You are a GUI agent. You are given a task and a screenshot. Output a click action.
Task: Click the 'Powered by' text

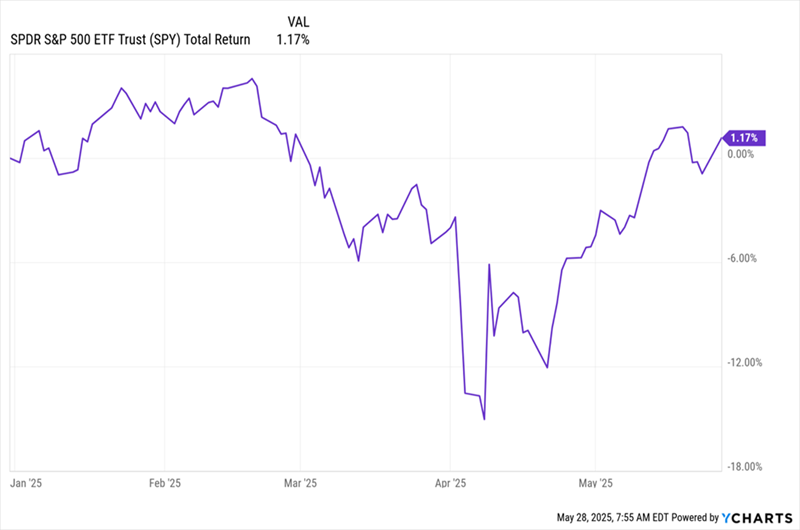click(x=695, y=517)
